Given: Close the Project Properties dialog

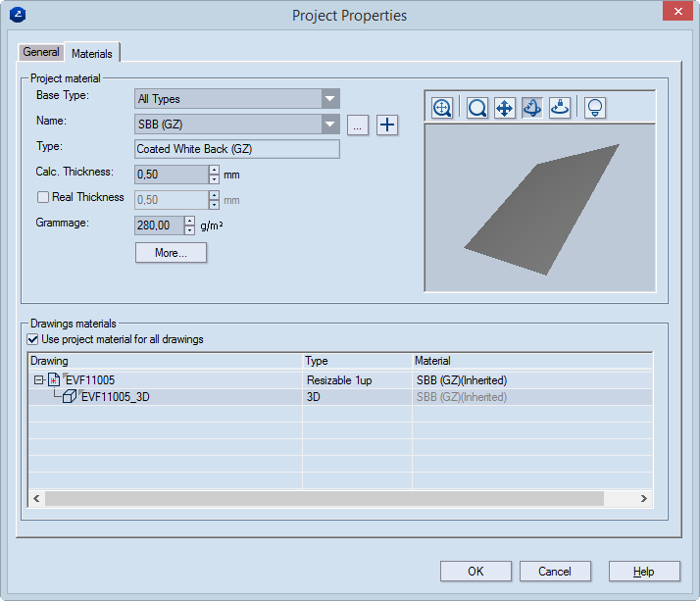Looking at the screenshot, I should click(677, 11).
